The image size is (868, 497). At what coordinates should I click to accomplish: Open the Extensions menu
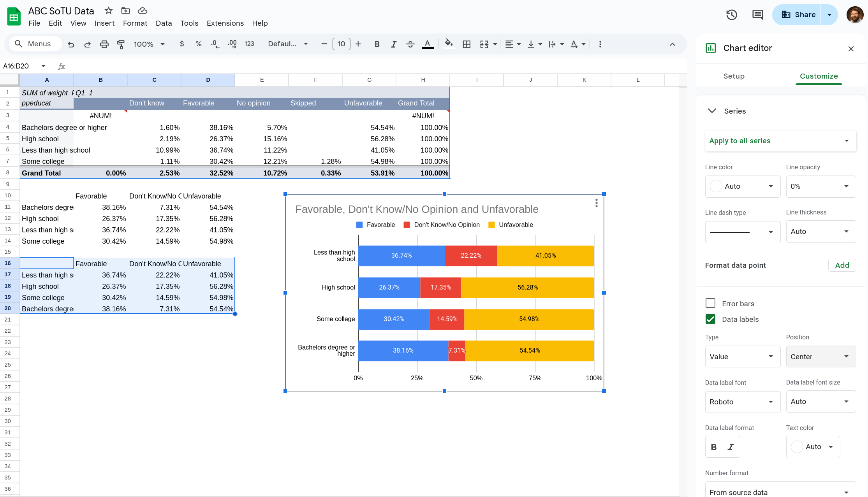click(225, 23)
